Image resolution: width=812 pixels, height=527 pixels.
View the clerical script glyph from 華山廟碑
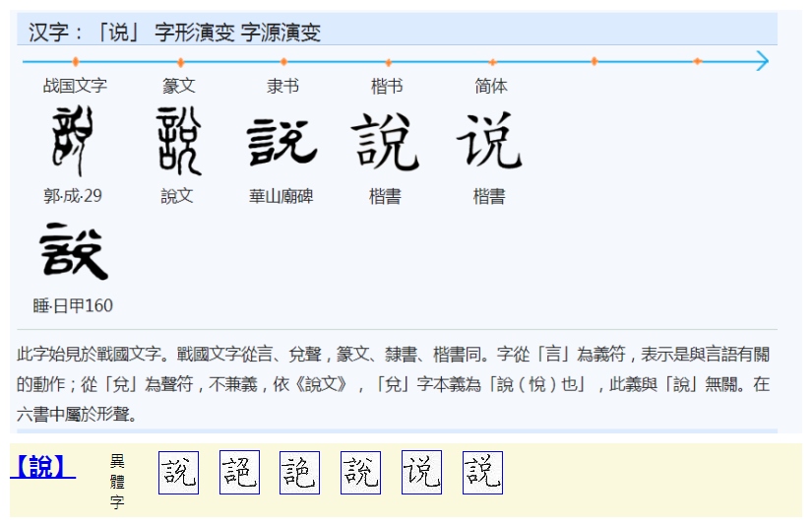[x=281, y=142]
